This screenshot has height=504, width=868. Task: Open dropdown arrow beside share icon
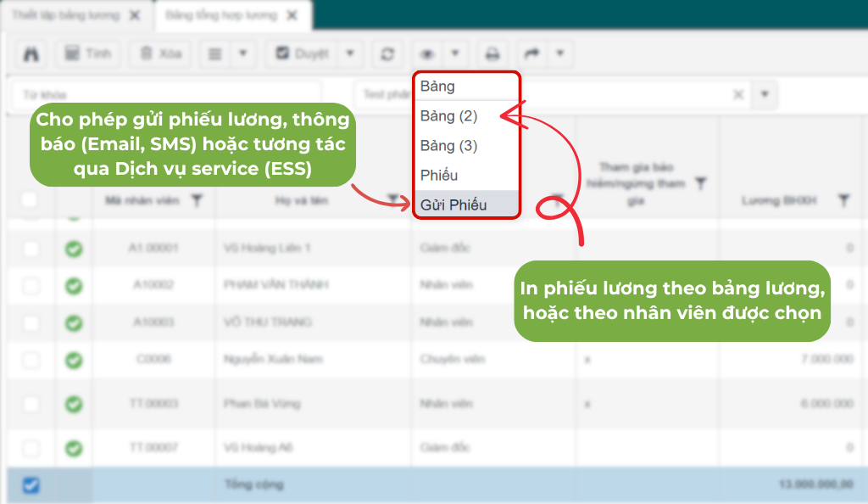[559, 53]
